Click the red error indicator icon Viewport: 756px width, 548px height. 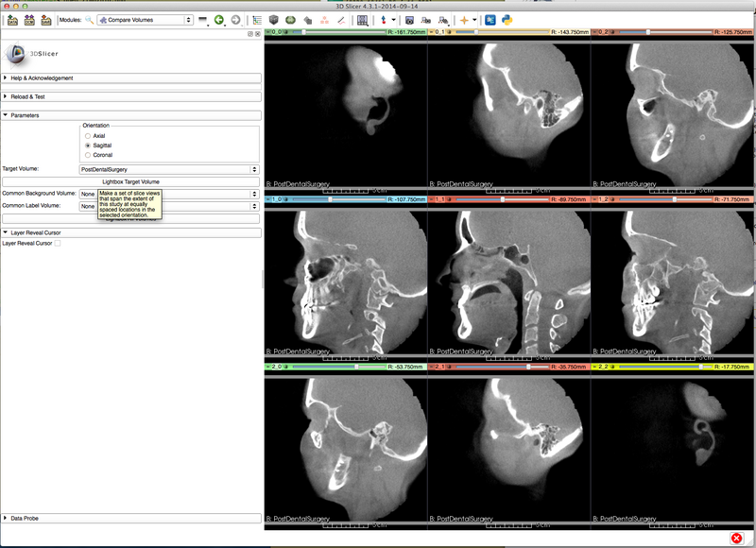click(736, 538)
